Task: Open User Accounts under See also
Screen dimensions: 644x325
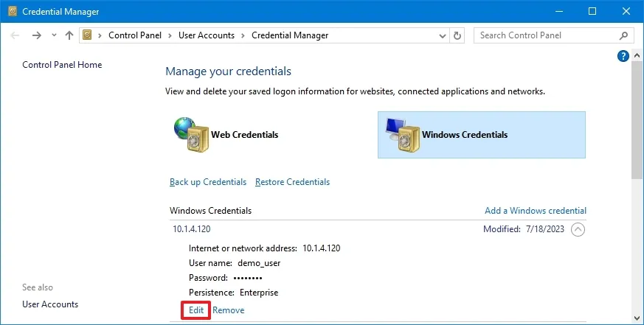Action: [50, 304]
